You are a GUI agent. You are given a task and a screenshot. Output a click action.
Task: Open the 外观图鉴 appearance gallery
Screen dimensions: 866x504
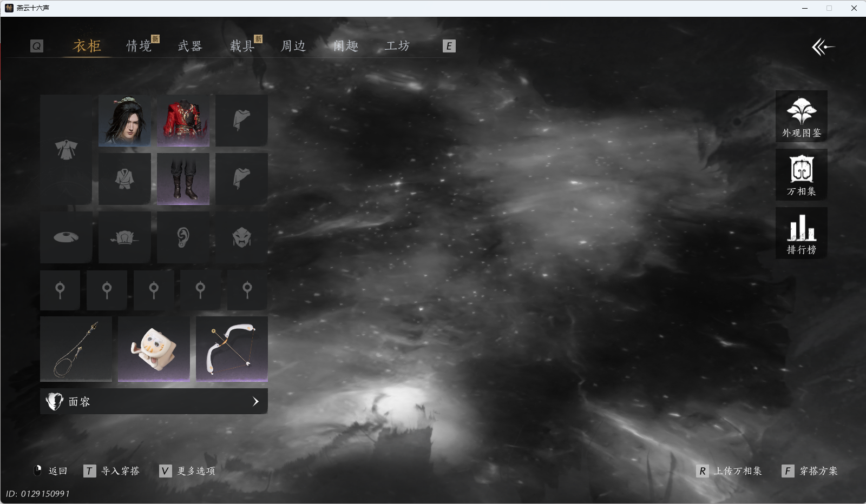coord(801,116)
